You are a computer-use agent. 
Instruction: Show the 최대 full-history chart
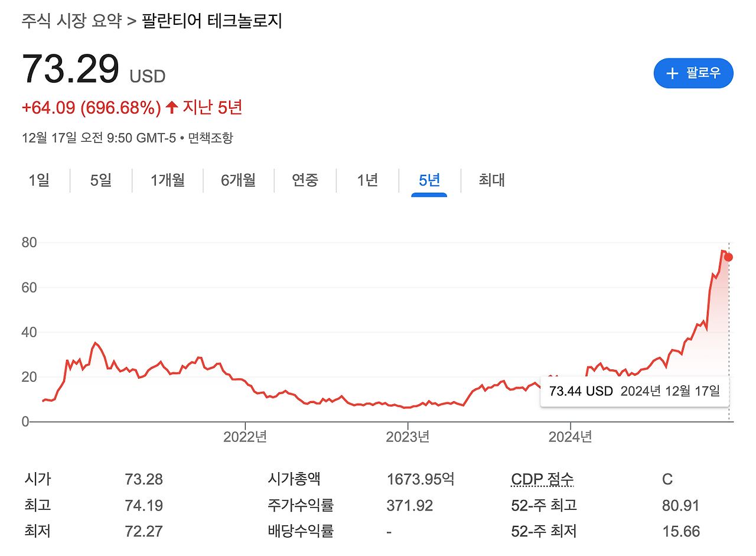pyautogui.click(x=491, y=180)
